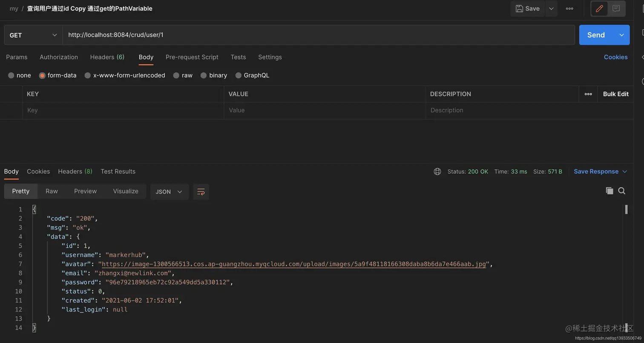Click the Key input cell
644x343 pixels.
click(123, 110)
